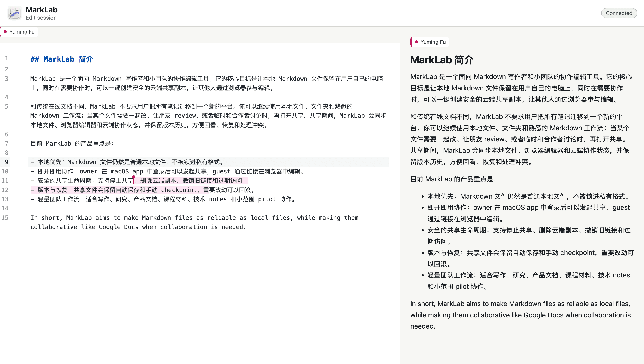Screen dimensions: 644x364
Task: Click line number 3 in the gutter
Action: pyautogui.click(x=6, y=78)
